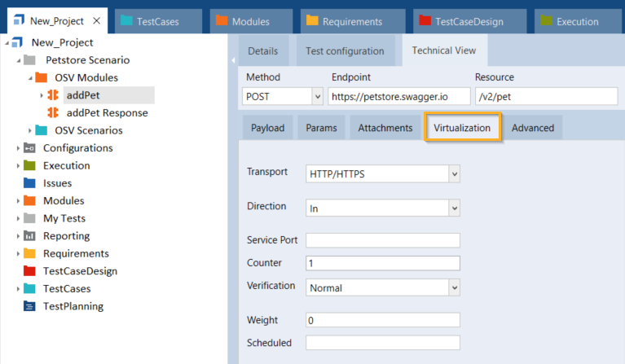
Task: Click the Configurations folder icon
Action: pos(30,148)
